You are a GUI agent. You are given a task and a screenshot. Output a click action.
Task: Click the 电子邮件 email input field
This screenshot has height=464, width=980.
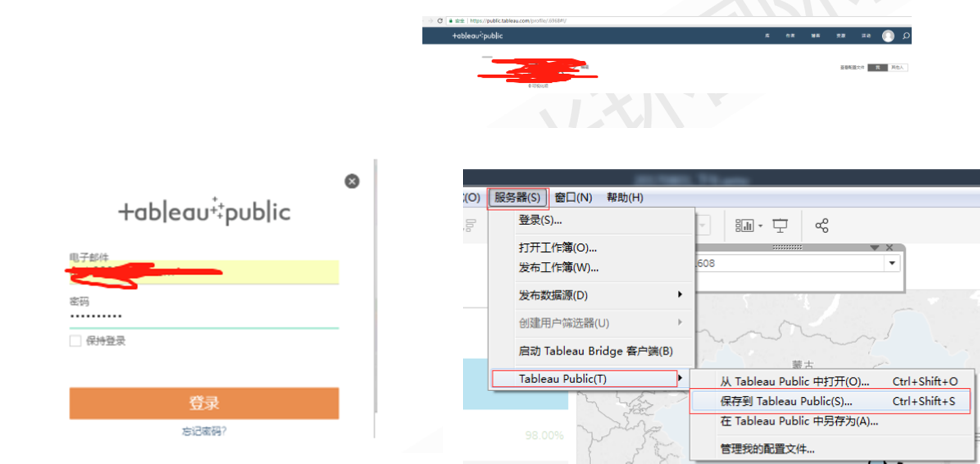204,272
